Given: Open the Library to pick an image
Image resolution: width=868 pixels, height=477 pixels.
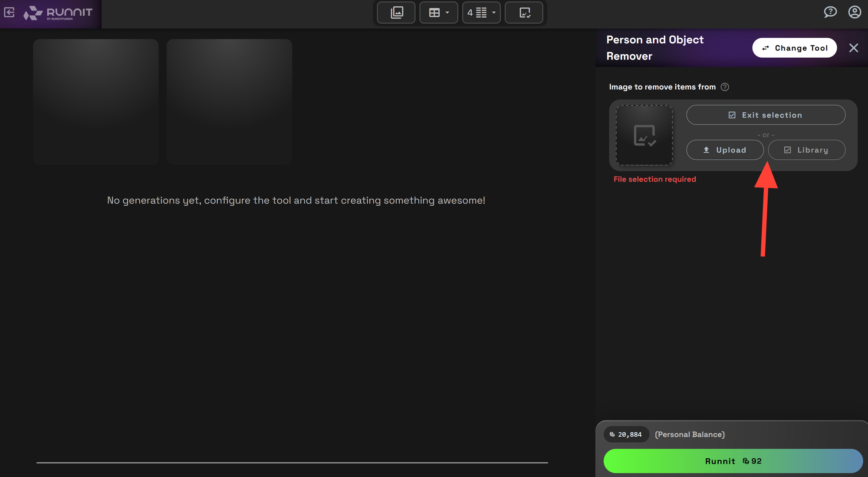Looking at the screenshot, I should tap(806, 150).
